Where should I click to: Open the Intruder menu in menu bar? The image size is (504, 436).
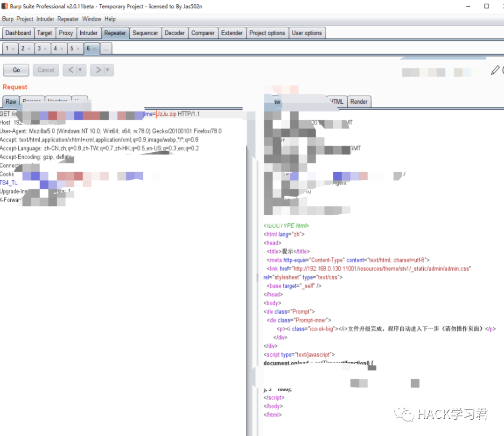(45, 19)
